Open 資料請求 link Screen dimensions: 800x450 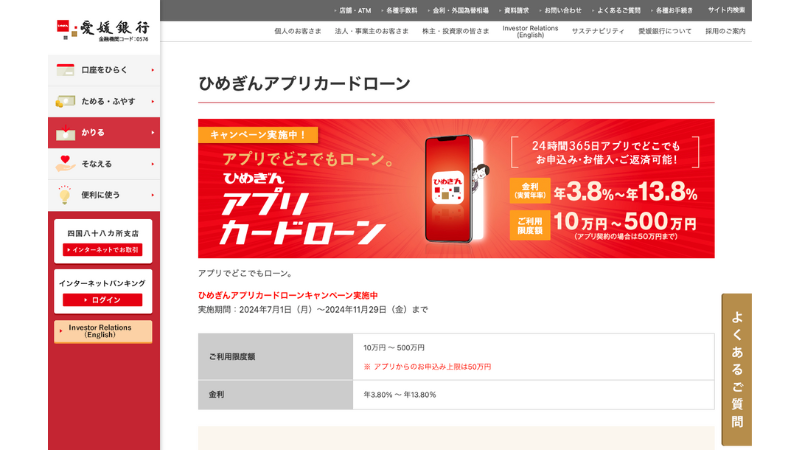pos(515,10)
